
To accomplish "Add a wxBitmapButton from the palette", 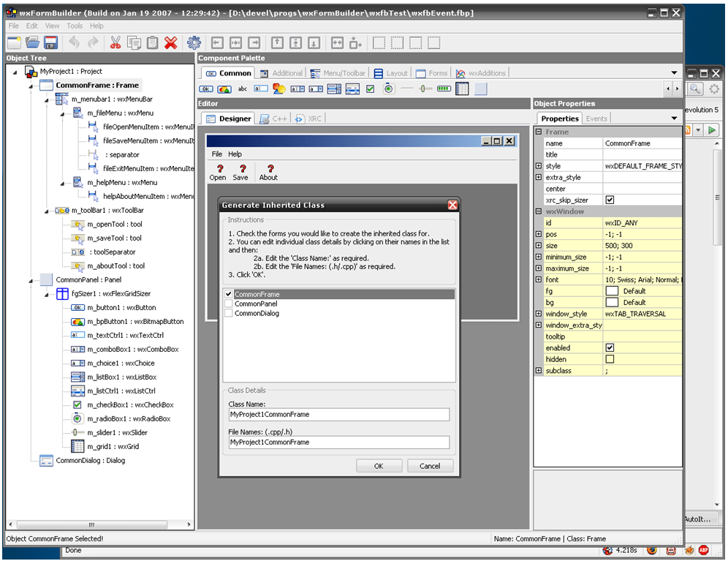I will (x=224, y=89).
